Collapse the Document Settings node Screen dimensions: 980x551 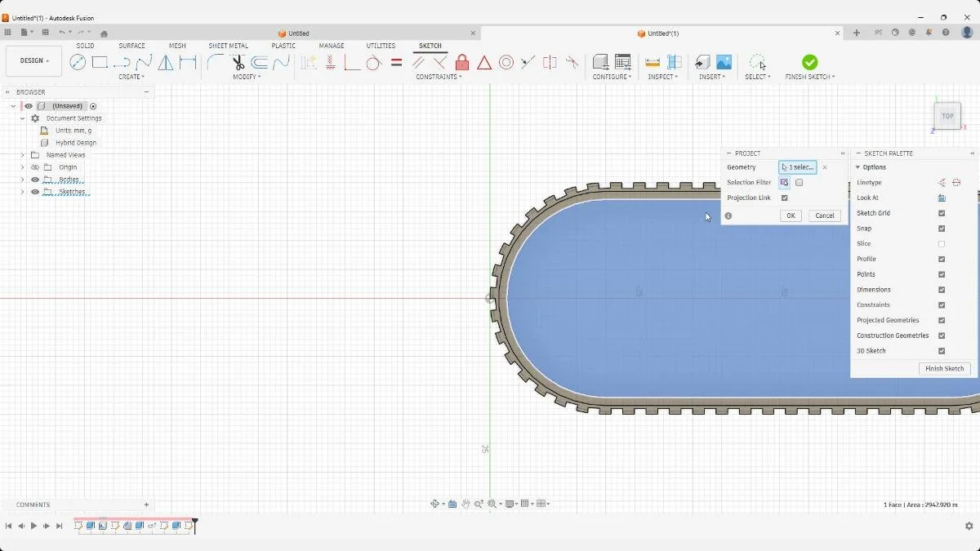pyautogui.click(x=22, y=118)
